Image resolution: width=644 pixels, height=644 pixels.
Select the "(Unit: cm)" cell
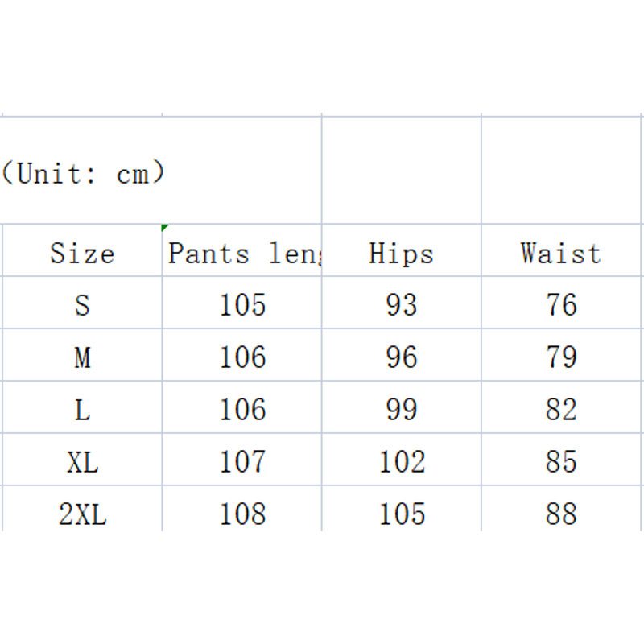coord(84,173)
